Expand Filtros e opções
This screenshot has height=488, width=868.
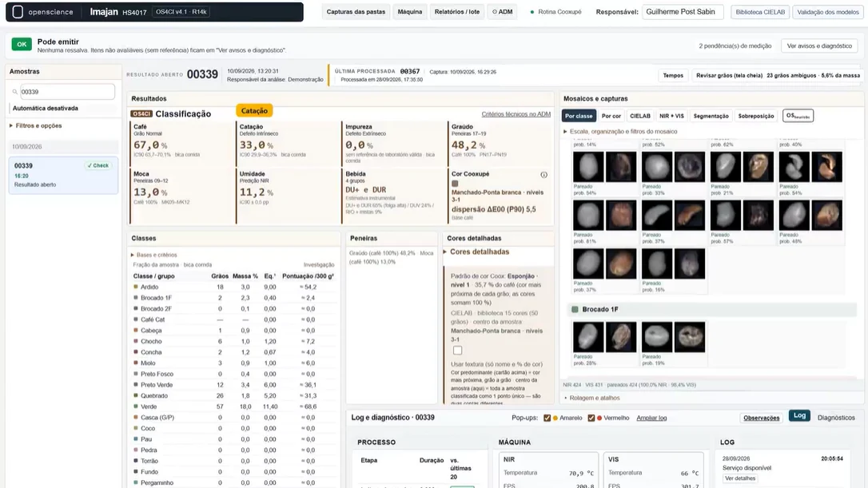(35, 125)
